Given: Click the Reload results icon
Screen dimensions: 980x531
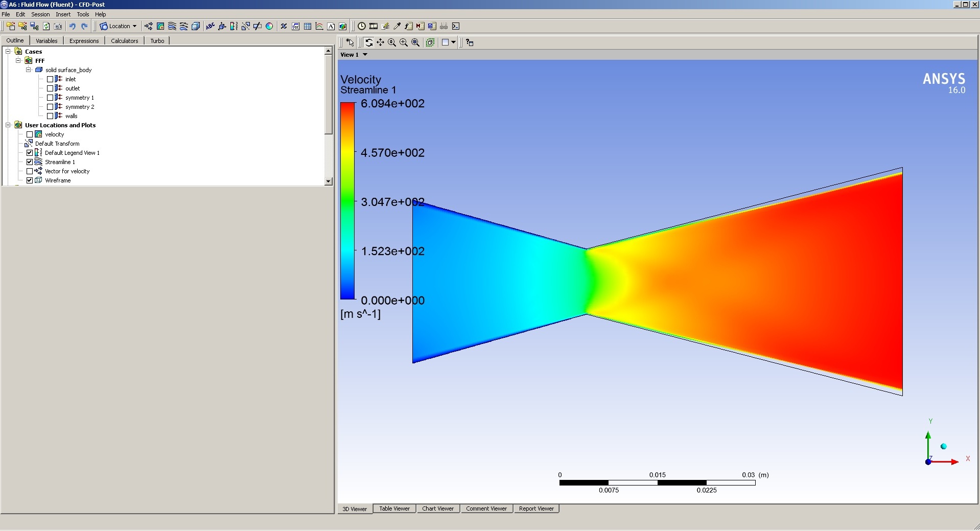Looking at the screenshot, I should (46, 26).
